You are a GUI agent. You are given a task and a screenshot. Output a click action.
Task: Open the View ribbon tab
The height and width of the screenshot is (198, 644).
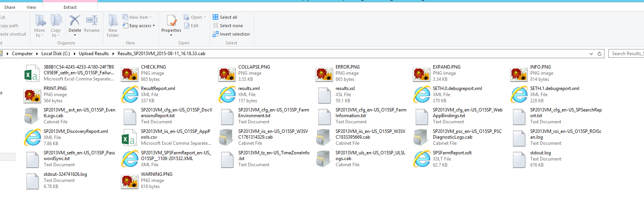pyautogui.click(x=31, y=7)
